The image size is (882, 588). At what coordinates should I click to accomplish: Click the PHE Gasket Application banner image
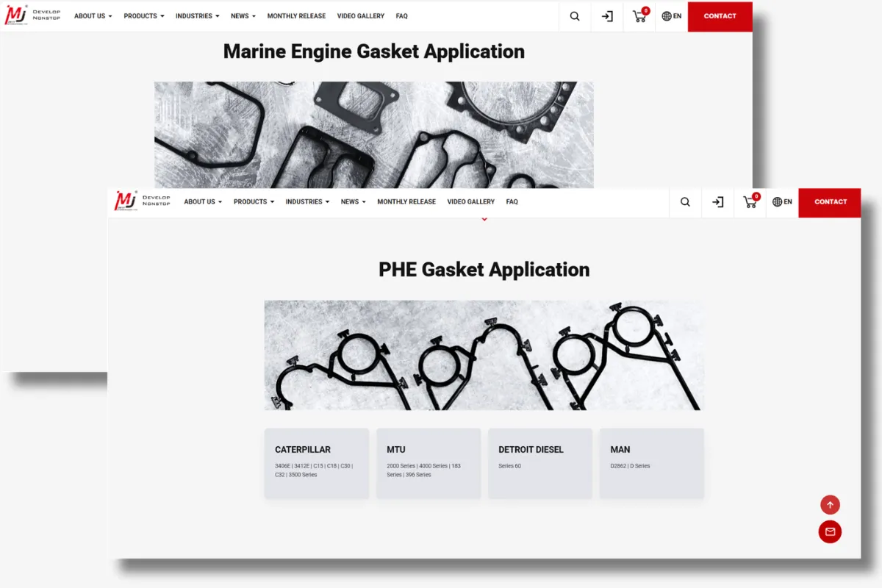(484, 354)
